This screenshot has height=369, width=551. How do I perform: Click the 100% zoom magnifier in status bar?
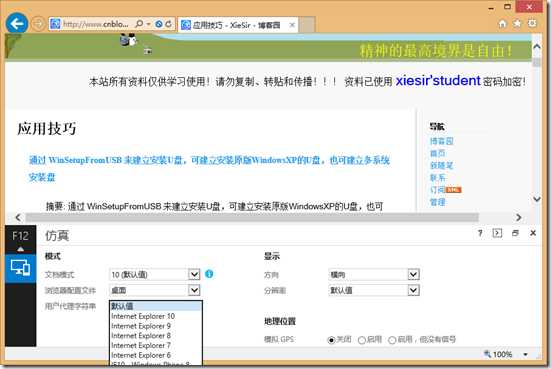coord(487,354)
